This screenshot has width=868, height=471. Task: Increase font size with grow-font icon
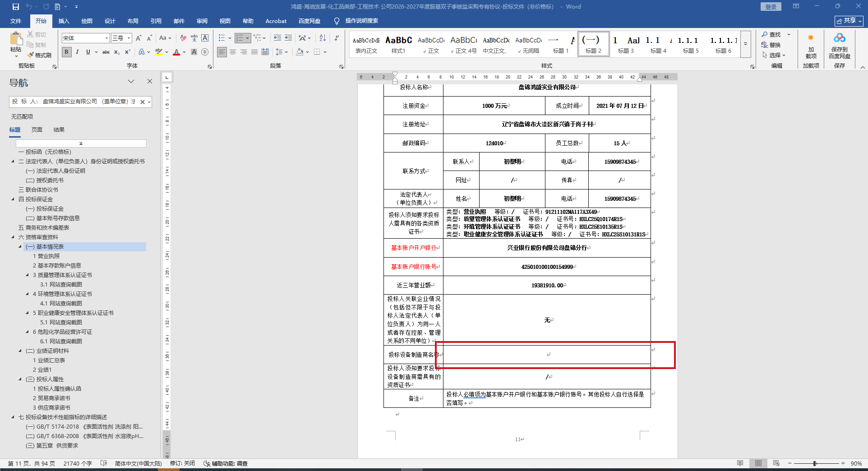pos(139,38)
